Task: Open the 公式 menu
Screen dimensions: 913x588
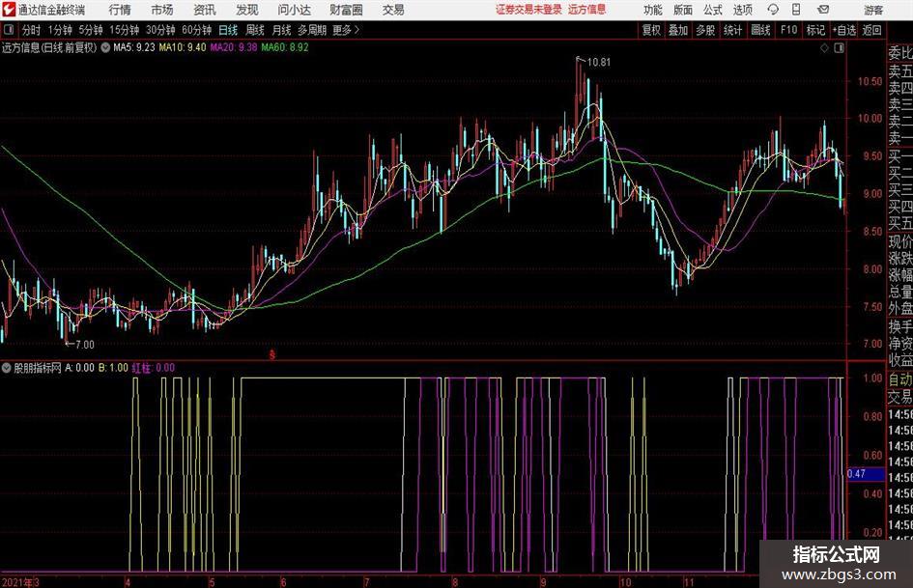Action: click(x=713, y=10)
